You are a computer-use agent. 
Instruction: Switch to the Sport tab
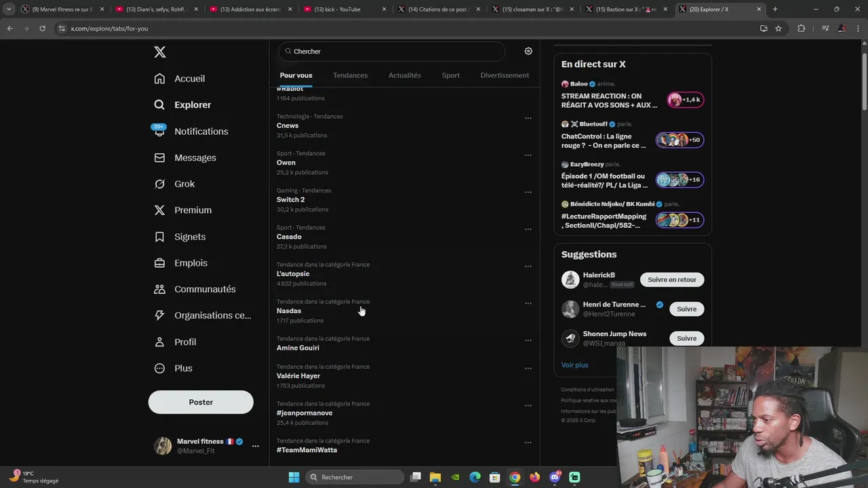451,75
